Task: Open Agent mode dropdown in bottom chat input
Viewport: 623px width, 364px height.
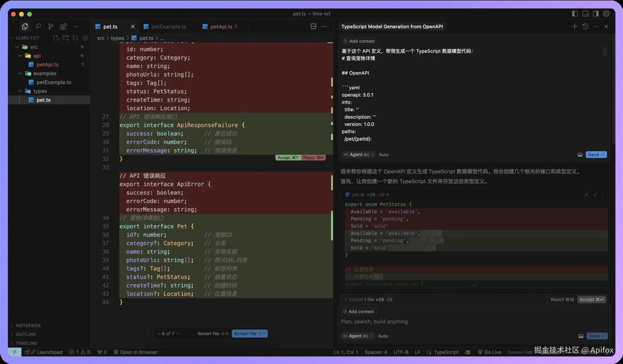Action: pos(358,336)
